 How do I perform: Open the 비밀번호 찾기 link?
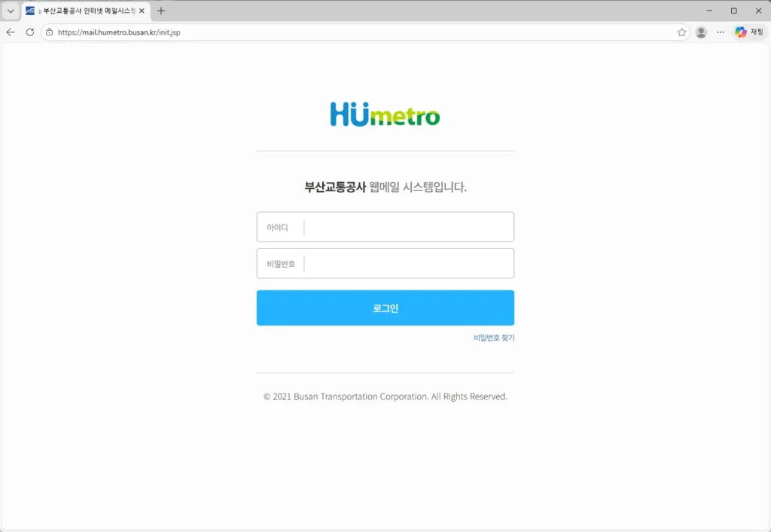click(x=492, y=338)
